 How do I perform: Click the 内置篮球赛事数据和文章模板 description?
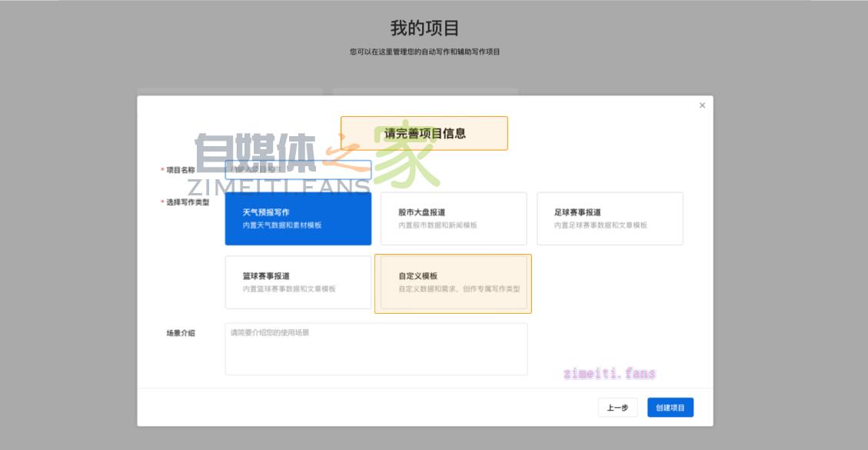(289, 289)
